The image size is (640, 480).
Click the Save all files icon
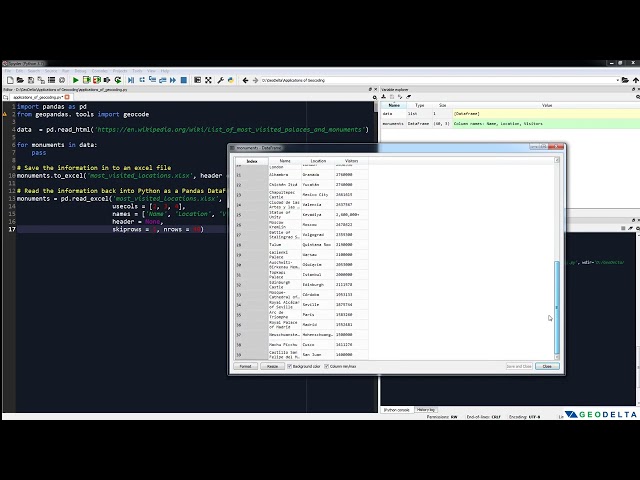click(x=41, y=80)
